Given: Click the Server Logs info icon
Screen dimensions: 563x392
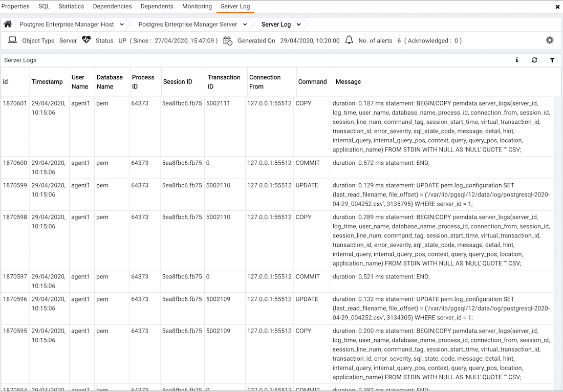Looking at the screenshot, I should coord(516,60).
